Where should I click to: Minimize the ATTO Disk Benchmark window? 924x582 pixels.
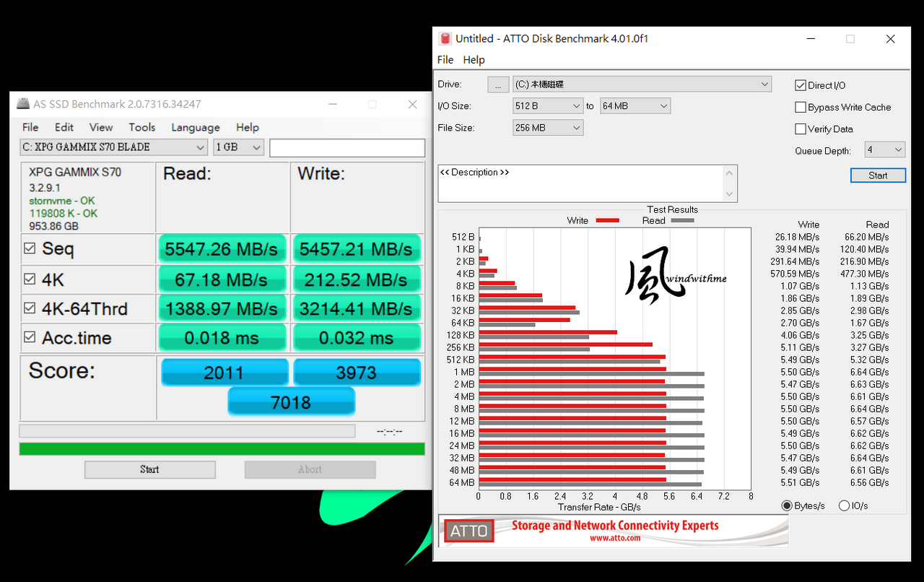pyautogui.click(x=810, y=39)
